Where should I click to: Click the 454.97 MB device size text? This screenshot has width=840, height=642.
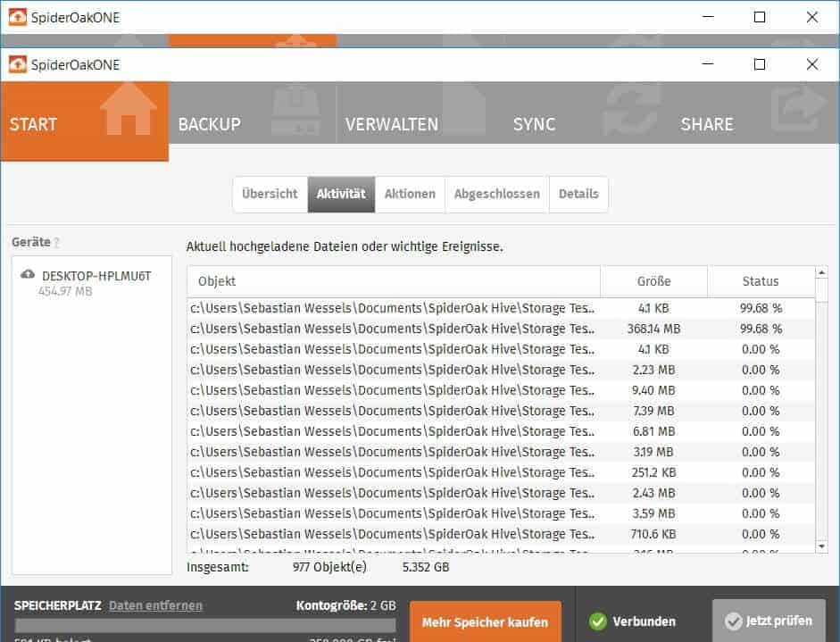(65, 291)
